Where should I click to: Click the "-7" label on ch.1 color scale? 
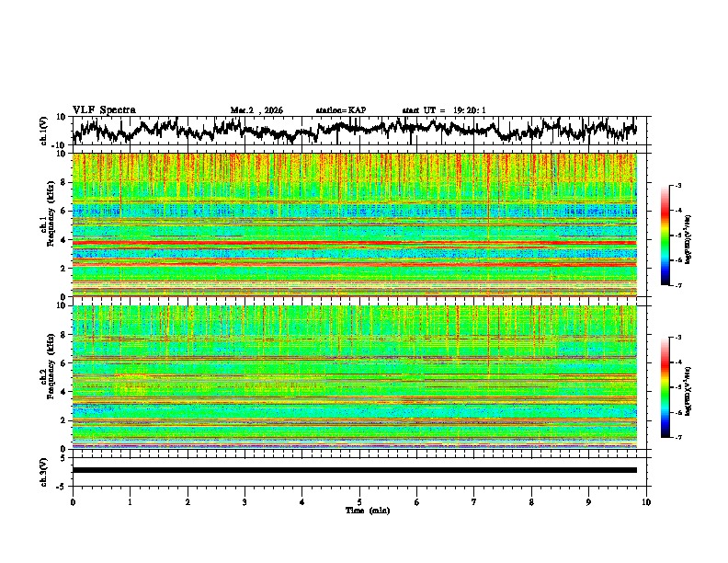(x=678, y=285)
